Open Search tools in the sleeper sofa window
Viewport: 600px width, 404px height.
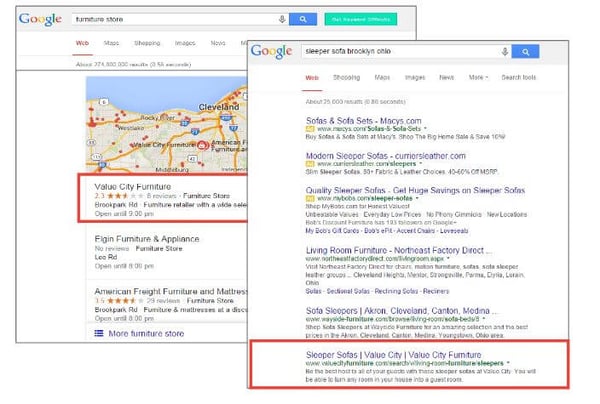518,77
